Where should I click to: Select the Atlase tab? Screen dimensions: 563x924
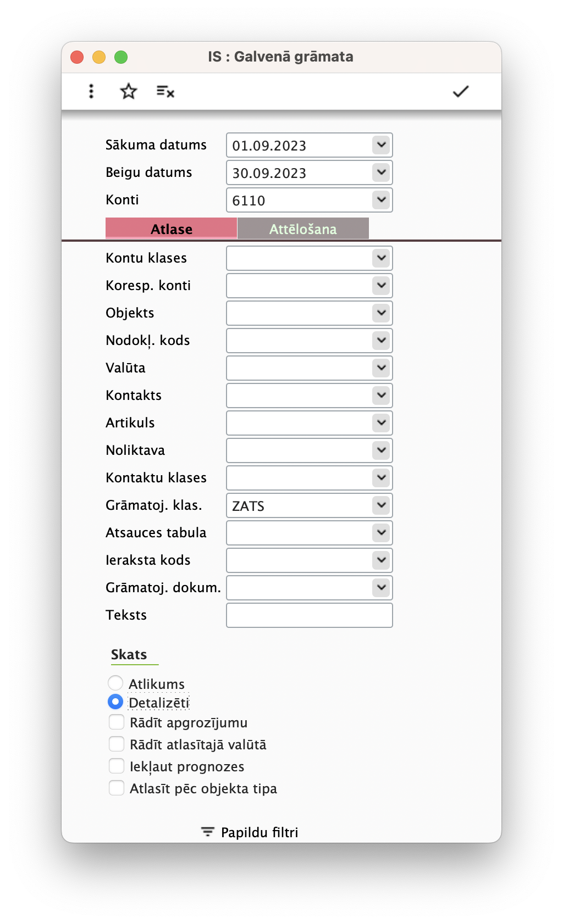click(x=172, y=229)
